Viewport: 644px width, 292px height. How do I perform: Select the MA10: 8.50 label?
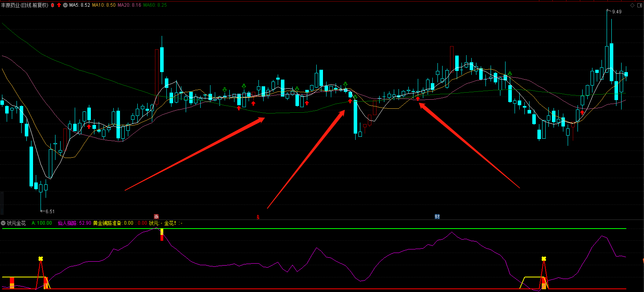104,5
